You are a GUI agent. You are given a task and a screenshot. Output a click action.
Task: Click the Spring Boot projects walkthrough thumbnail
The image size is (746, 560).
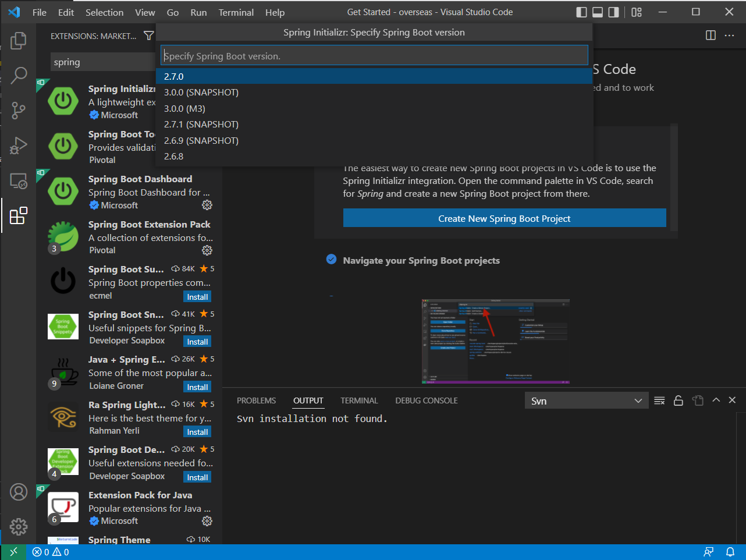pyautogui.click(x=495, y=341)
